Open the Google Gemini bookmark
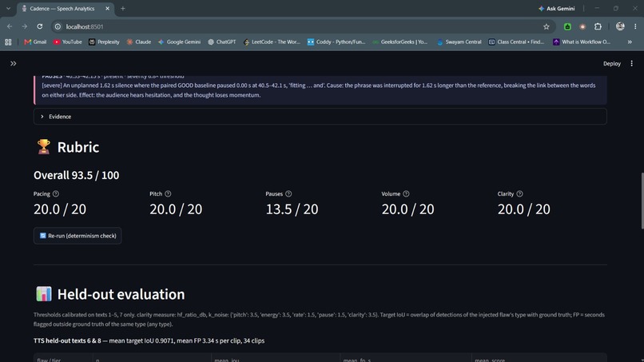Viewport: 644px width, 362px height. (x=180, y=42)
